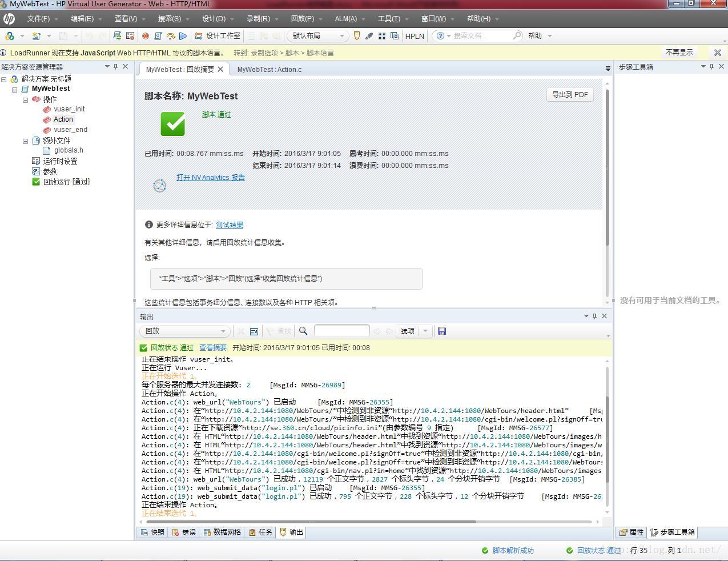Click the add script icon with star
This screenshot has height=561, width=728.
pyautogui.click(x=36, y=36)
